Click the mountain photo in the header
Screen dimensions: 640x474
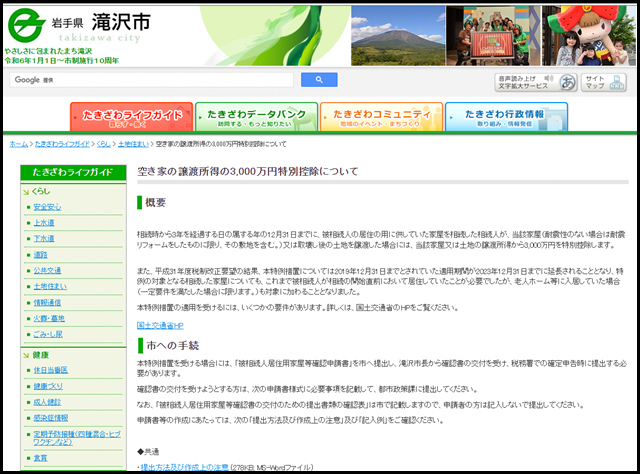pos(398,36)
